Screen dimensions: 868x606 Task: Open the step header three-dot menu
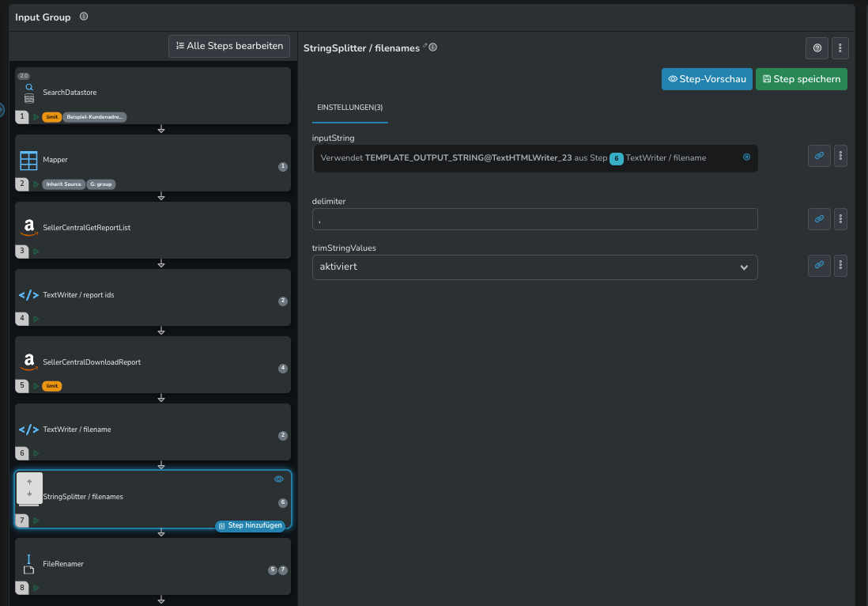pos(840,48)
